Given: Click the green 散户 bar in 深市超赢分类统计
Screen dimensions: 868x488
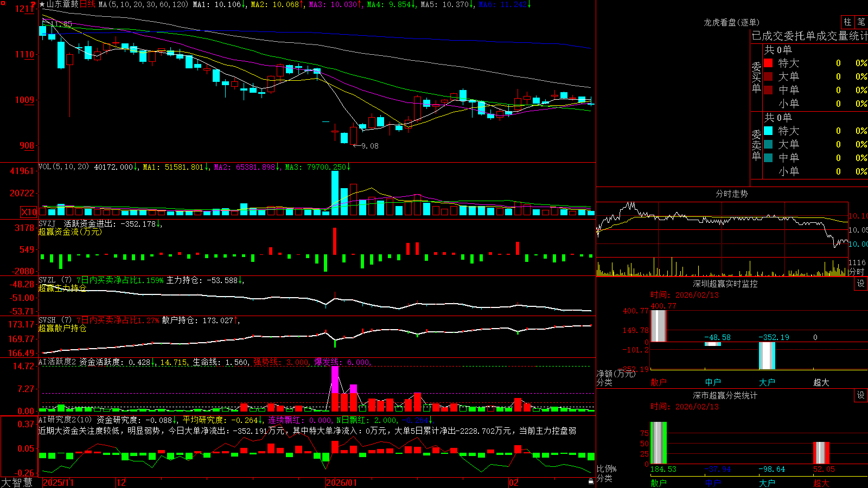Looking at the screenshot, I should [659, 443].
